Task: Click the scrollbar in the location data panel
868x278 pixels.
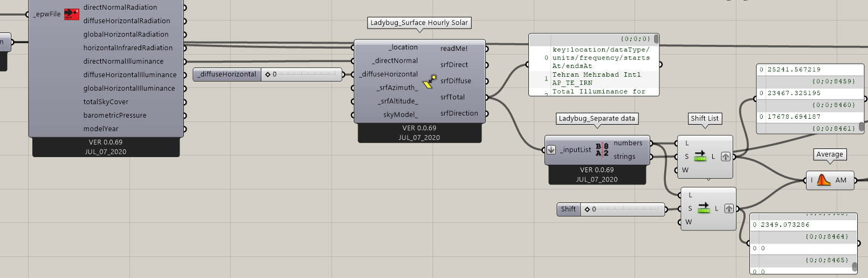Action: [656, 39]
